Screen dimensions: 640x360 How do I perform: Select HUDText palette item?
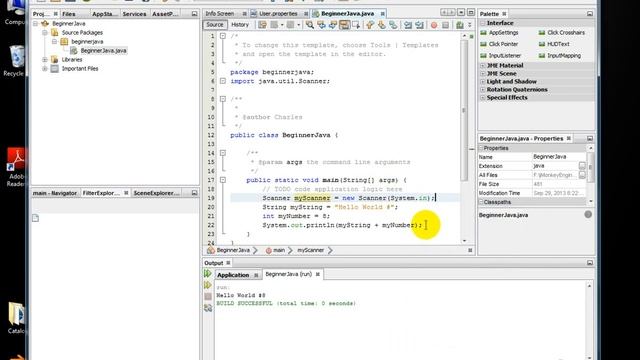click(x=554, y=44)
